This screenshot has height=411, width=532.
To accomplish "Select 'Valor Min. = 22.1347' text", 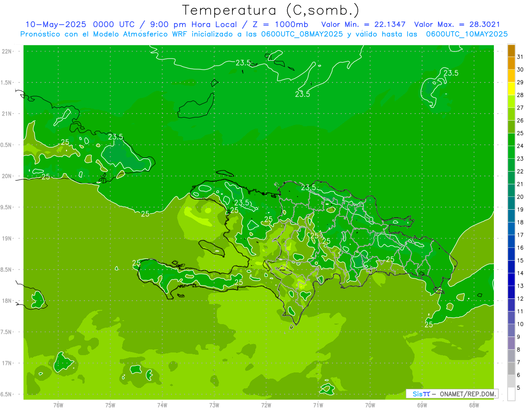I will (364, 24).
